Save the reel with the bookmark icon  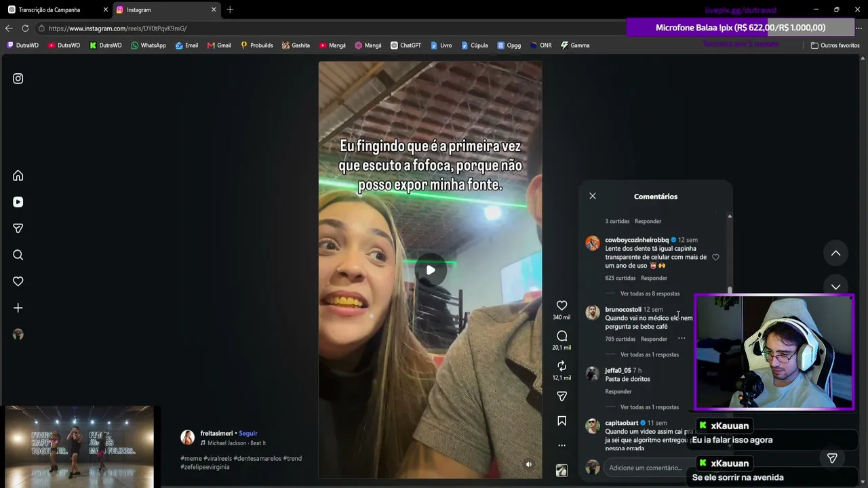(x=561, y=421)
